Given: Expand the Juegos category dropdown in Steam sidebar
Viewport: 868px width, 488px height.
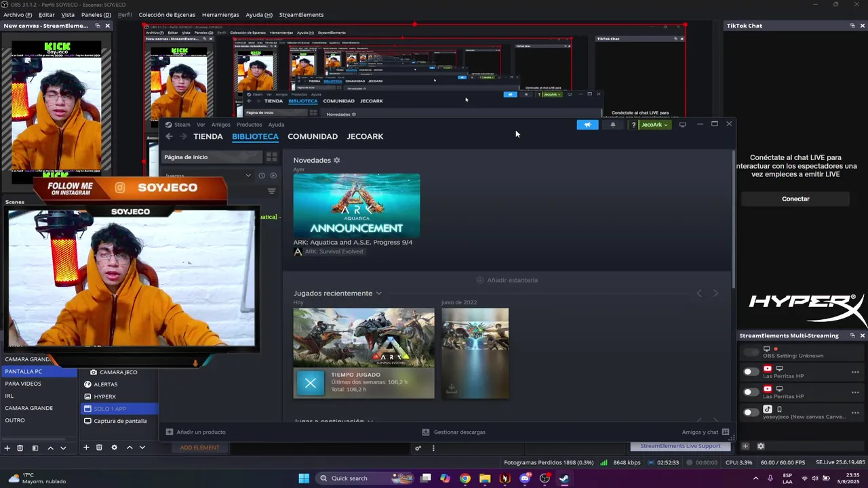Looking at the screenshot, I should coord(248,176).
